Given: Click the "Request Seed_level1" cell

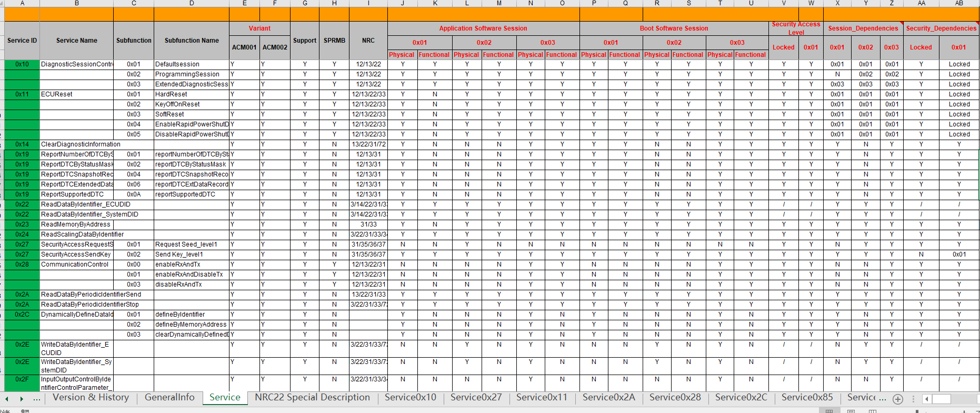Looking at the screenshot, I should click(x=192, y=244).
